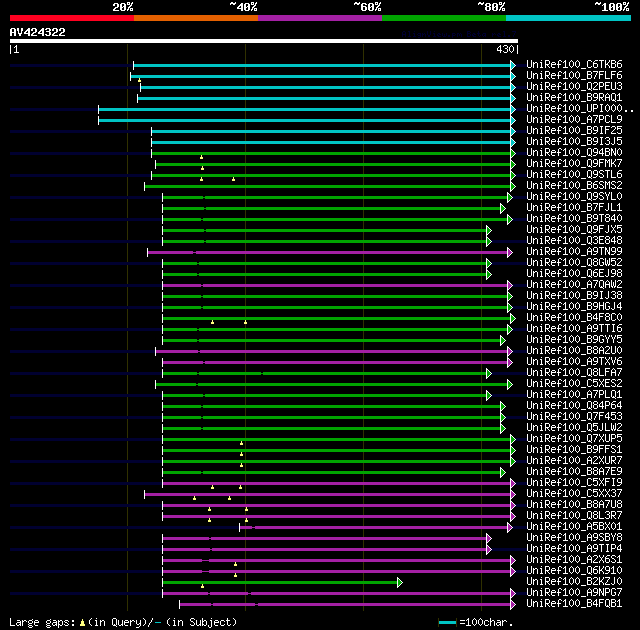Click the red 20% identity color segment
The width and height of the screenshot is (640, 630).
click(72, 18)
